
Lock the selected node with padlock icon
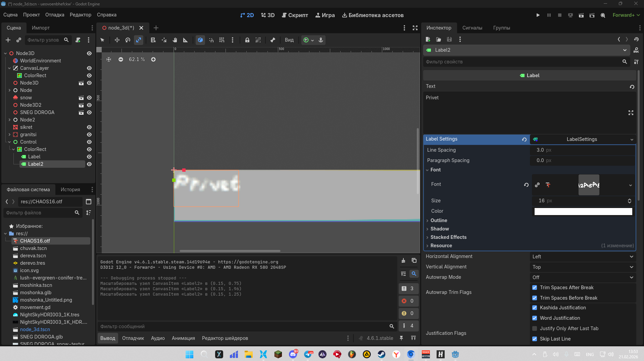[x=247, y=40]
